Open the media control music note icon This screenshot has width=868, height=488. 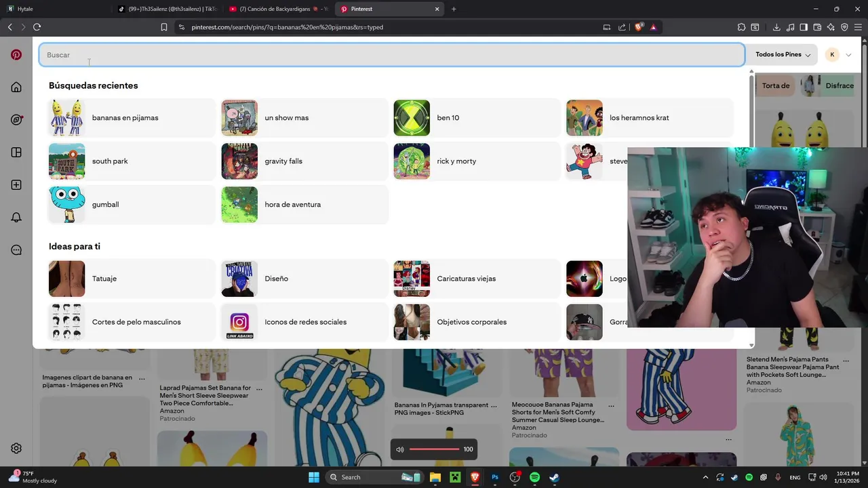(x=791, y=27)
